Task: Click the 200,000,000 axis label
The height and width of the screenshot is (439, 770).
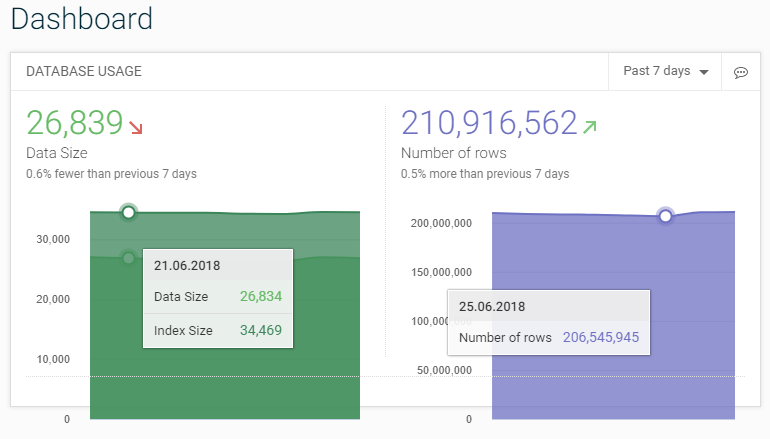Action: (441, 223)
